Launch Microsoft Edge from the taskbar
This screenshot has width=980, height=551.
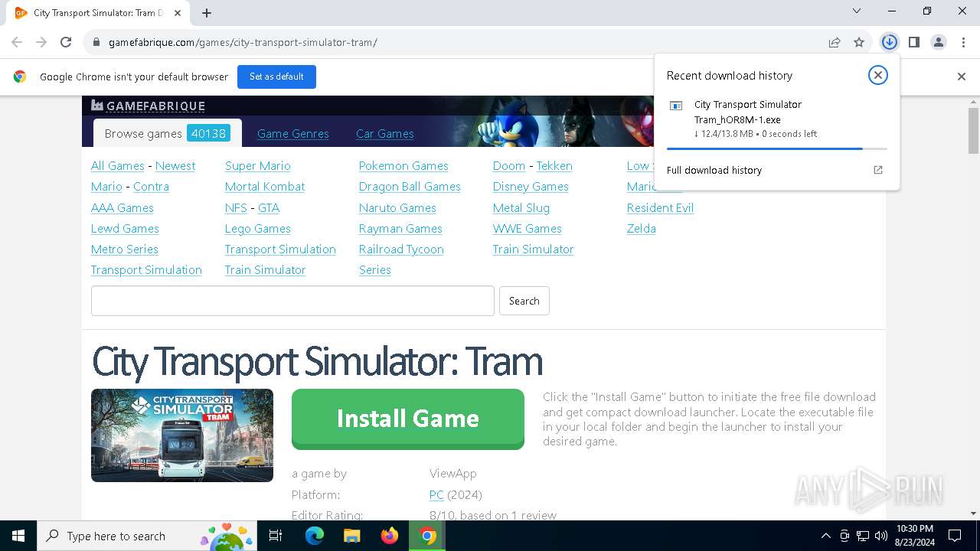click(315, 536)
